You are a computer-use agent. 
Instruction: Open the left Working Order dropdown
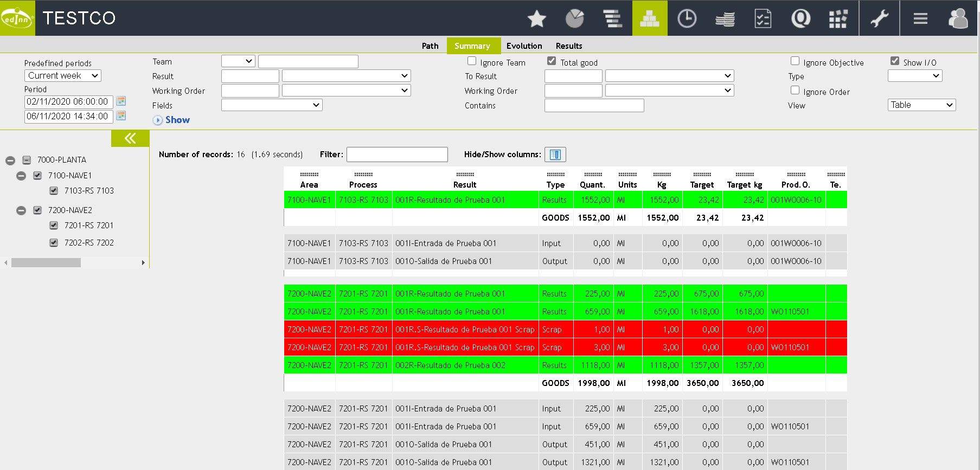tap(347, 91)
